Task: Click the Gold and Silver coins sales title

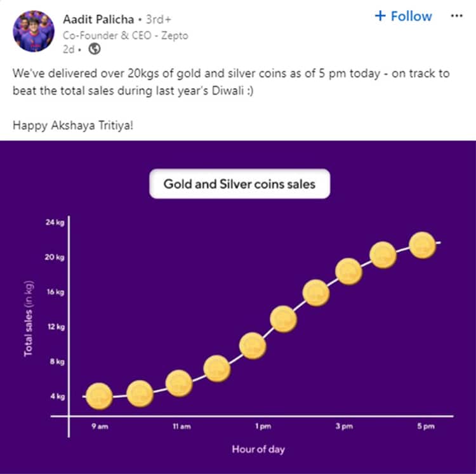Action: click(239, 185)
